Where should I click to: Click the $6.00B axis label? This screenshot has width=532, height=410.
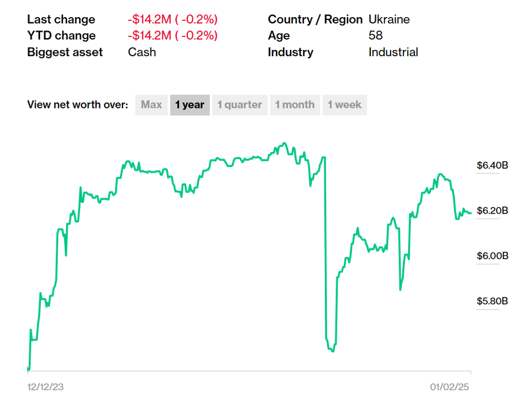[492, 256]
